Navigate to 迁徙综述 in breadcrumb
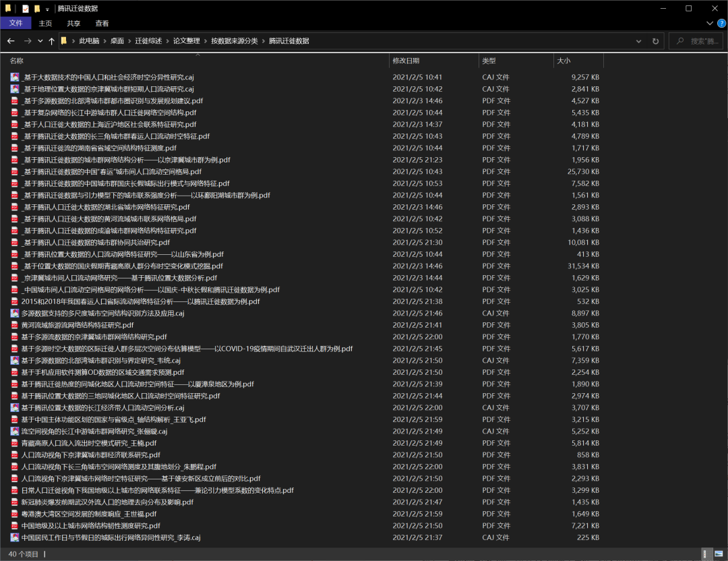This screenshot has width=728, height=561. 148,41
